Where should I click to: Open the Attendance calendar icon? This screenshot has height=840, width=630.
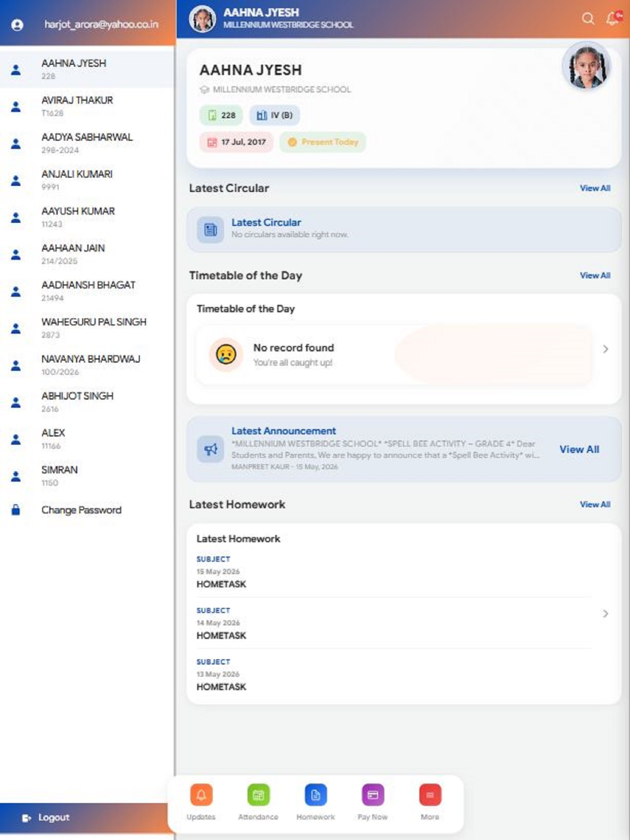pos(258,795)
